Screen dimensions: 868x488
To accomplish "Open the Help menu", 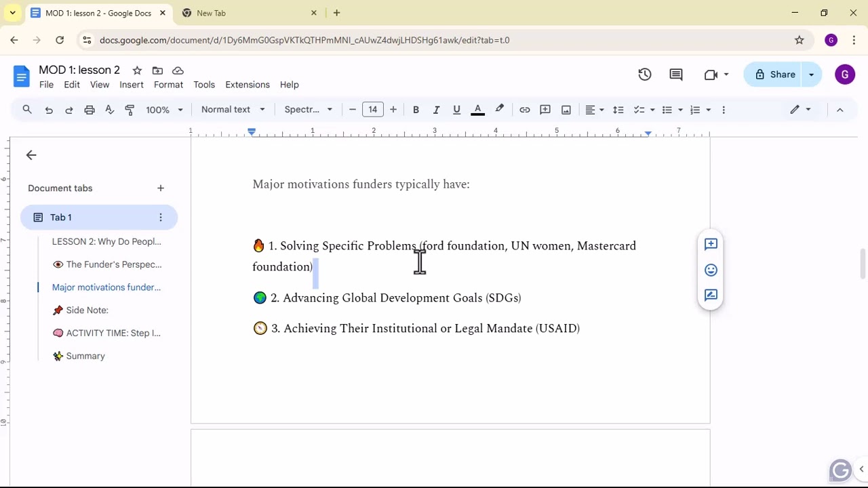I will 290,85.
